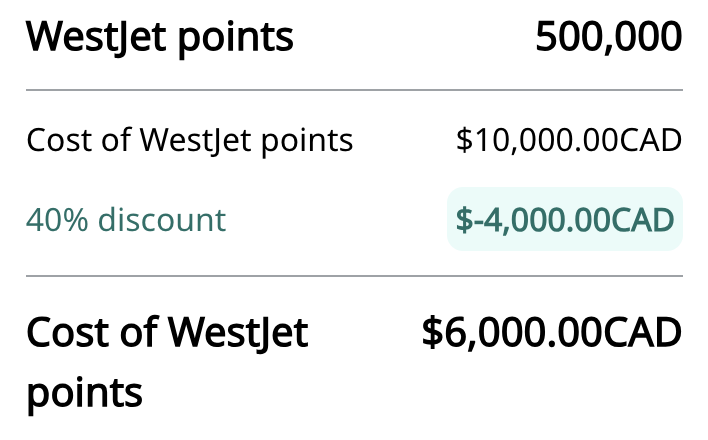Click the $6,000.00CAD final total amount
This screenshot has width=708, height=440.
pos(551,332)
